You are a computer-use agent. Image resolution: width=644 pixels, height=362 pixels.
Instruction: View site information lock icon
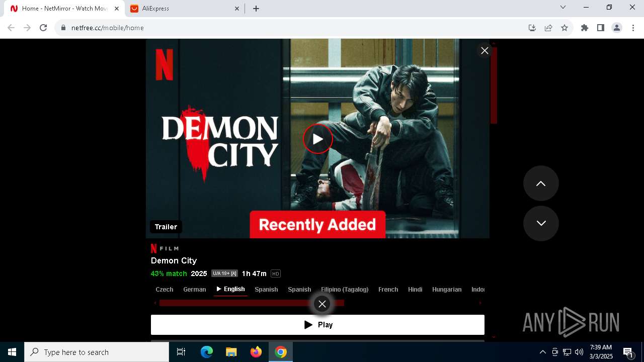[63, 28]
